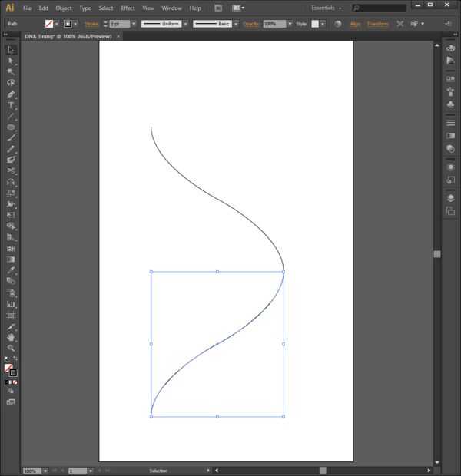Open the Stroke panel icon

click(450, 123)
